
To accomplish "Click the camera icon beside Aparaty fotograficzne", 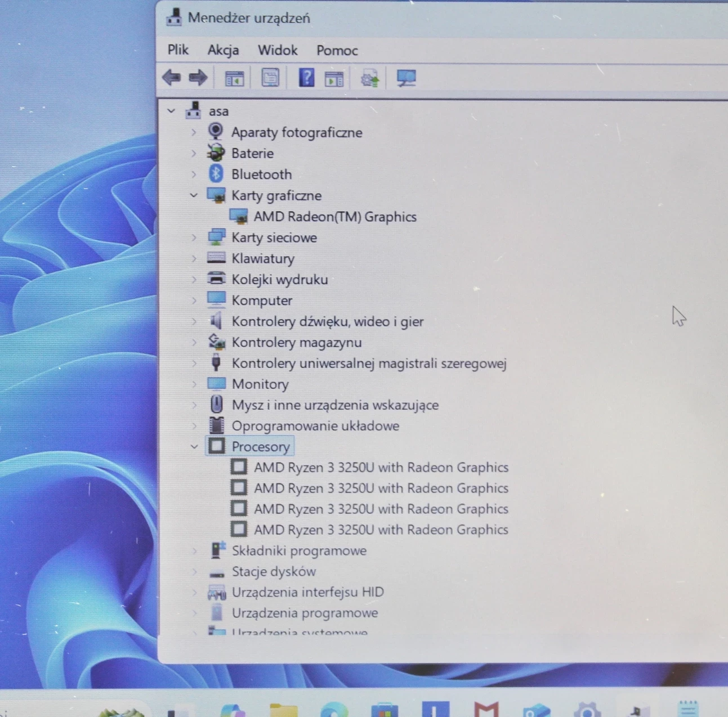I will [216, 131].
